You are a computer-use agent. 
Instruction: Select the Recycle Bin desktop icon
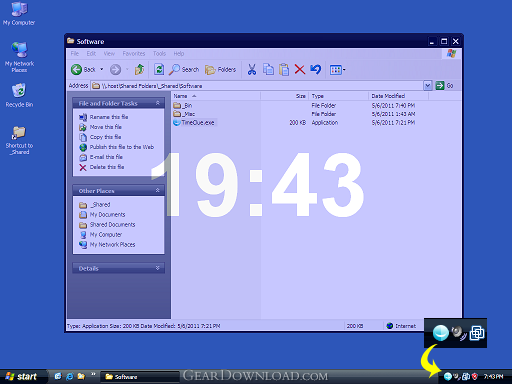point(19,95)
